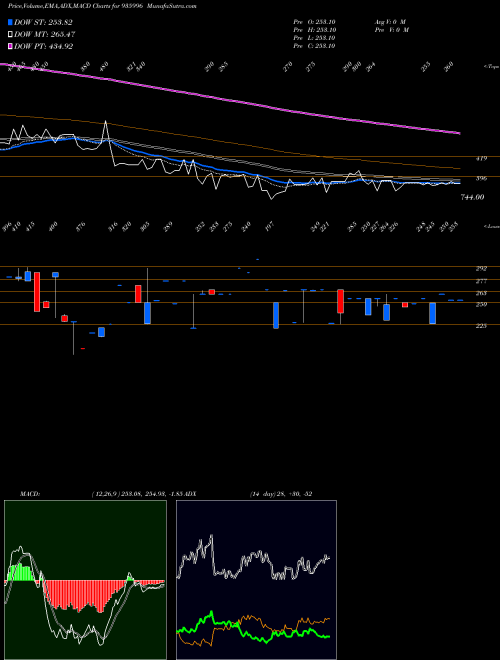The width and height of the screenshot is (500, 660).
Task: Click the 'Pre V: 0 M' volume text
Action: coord(392,30)
